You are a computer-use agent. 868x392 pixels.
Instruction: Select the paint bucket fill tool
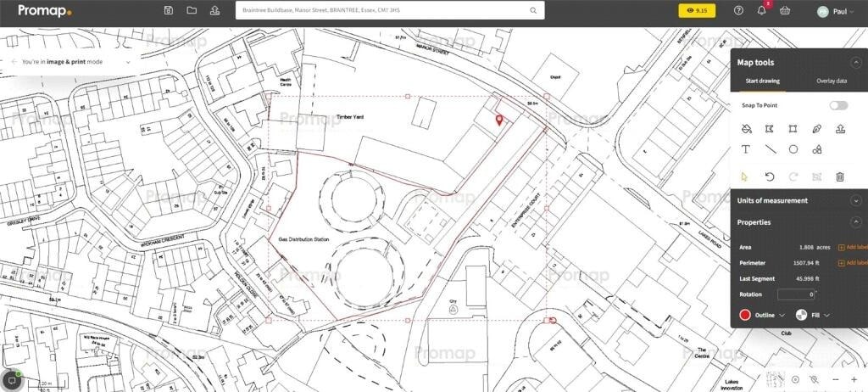pyautogui.click(x=746, y=129)
